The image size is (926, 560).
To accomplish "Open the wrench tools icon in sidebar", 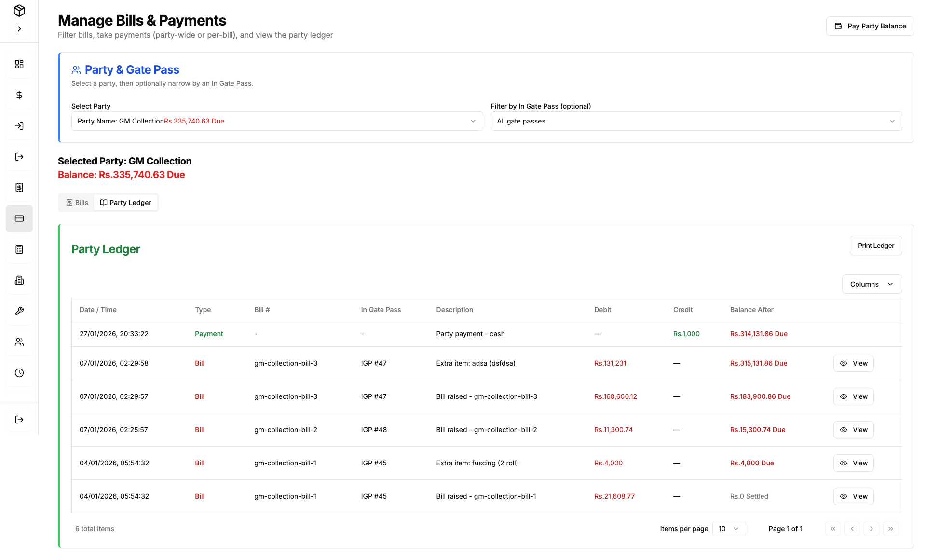I will (x=19, y=311).
